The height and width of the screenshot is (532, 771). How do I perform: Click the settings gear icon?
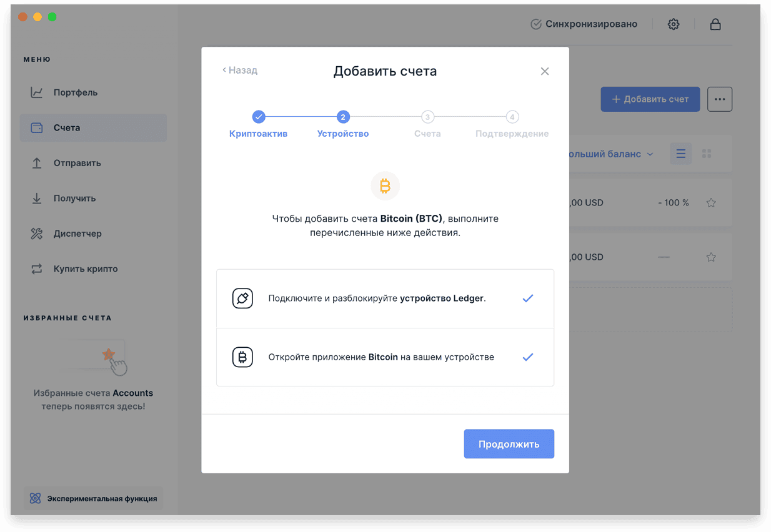pos(674,24)
